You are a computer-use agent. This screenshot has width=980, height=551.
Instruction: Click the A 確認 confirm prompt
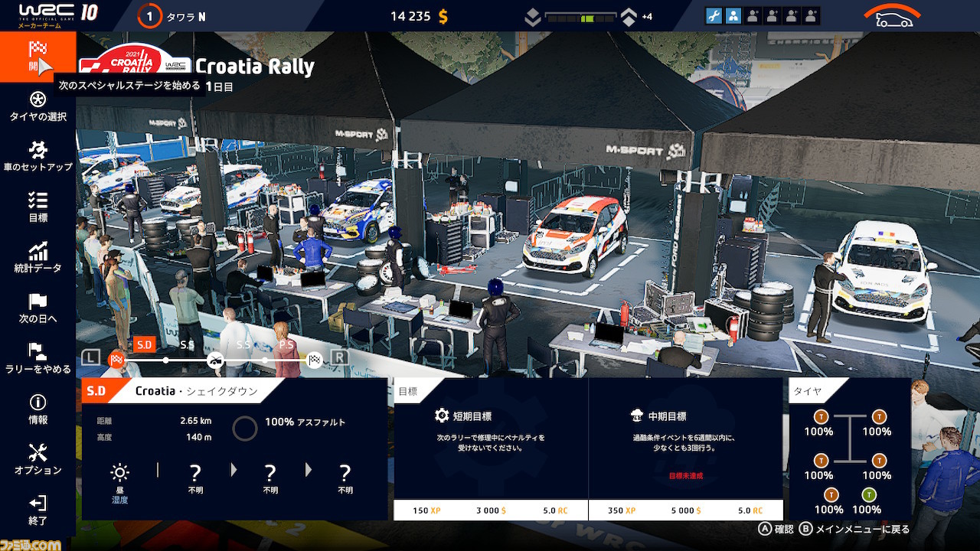tap(775, 529)
